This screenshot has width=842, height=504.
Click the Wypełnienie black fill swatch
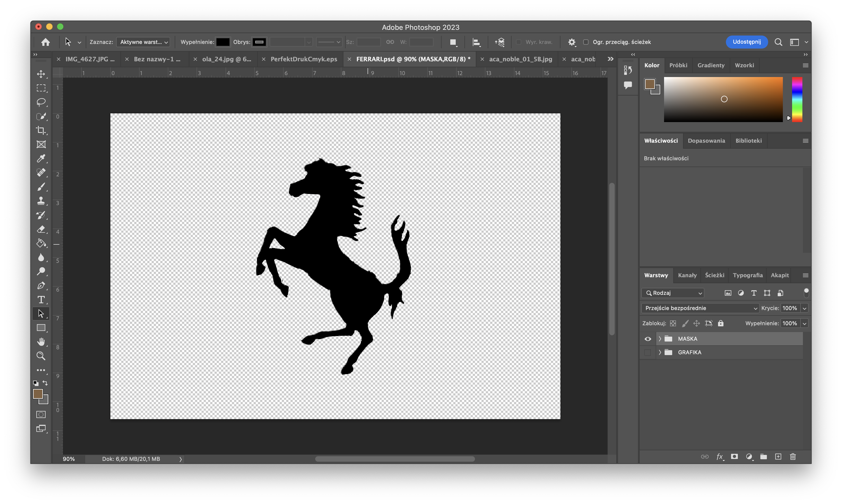pyautogui.click(x=223, y=42)
